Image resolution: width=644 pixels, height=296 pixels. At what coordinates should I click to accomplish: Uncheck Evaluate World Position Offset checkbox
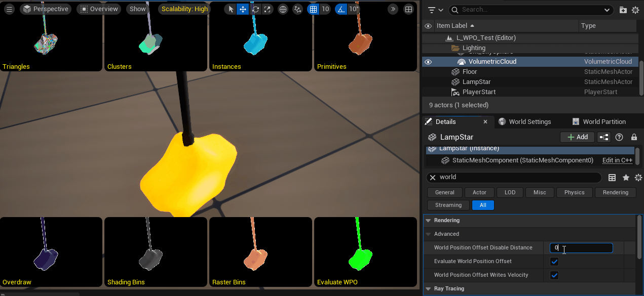point(554,262)
